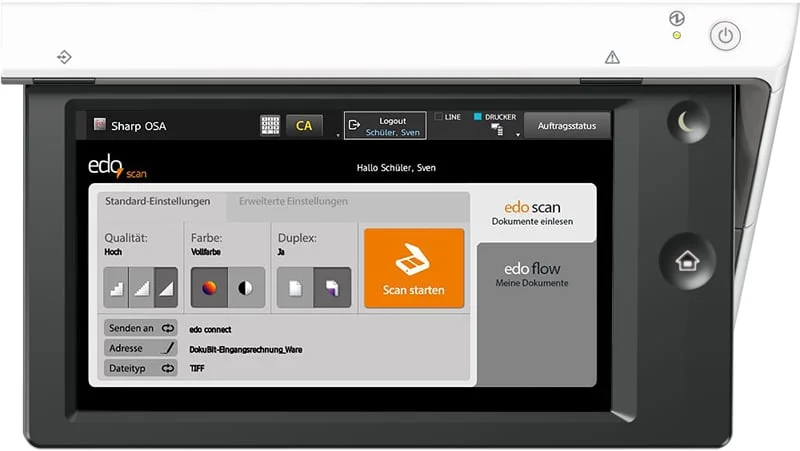Tap the data diamond indicator icon
The height and width of the screenshot is (451, 800).
pyautogui.click(x=64, y=57)
